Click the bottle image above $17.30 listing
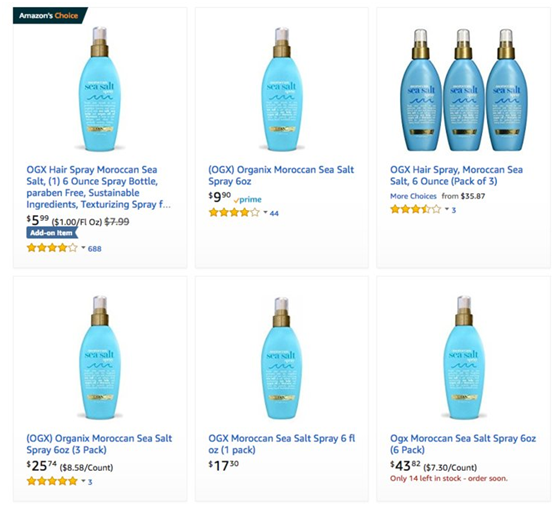The width and height of the screenshot is (558, 506). point(281,358)
